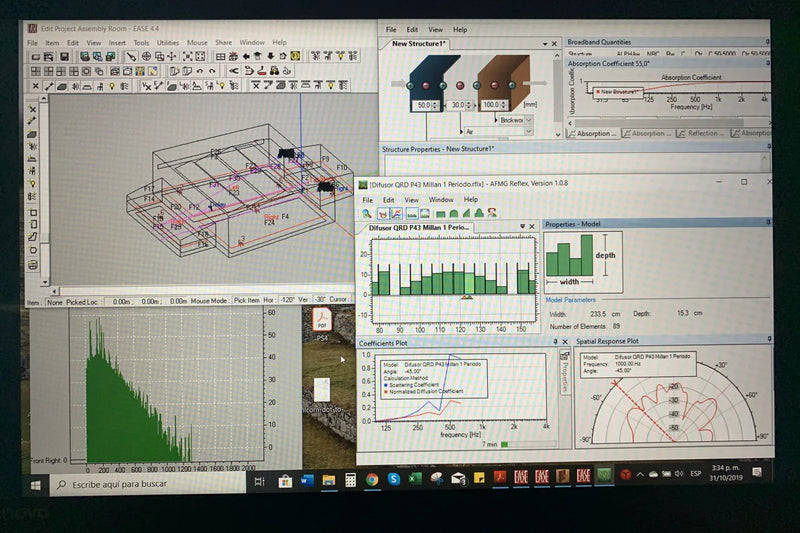Open the Brickwork material dropdown
The width and height of the screenshot is (800, 533).
click(x=529, y=120)
